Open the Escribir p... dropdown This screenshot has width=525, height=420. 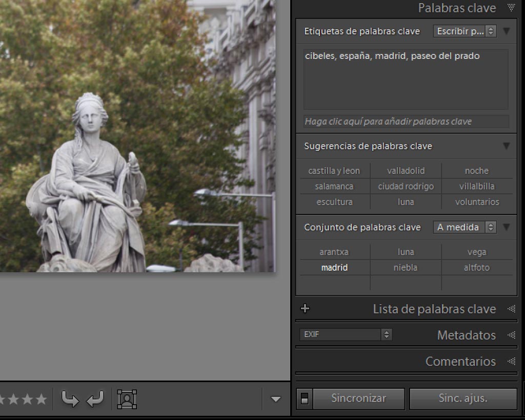click(465, 31)
